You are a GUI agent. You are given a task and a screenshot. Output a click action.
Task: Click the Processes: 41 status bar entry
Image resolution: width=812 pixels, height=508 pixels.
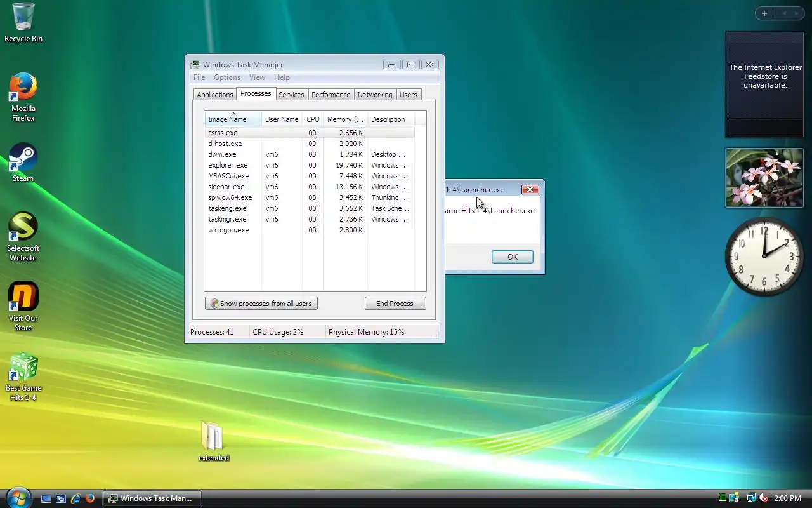tap(212, 332)
